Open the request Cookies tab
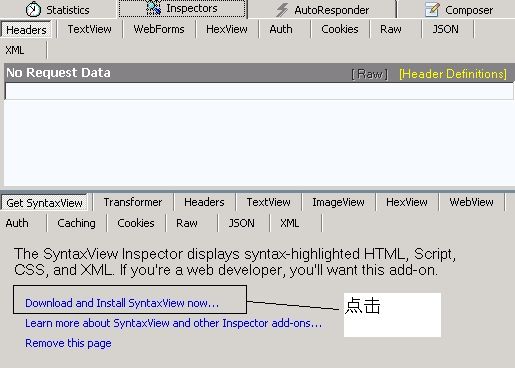Screen dimensions: 515x368 pos(340,29)
